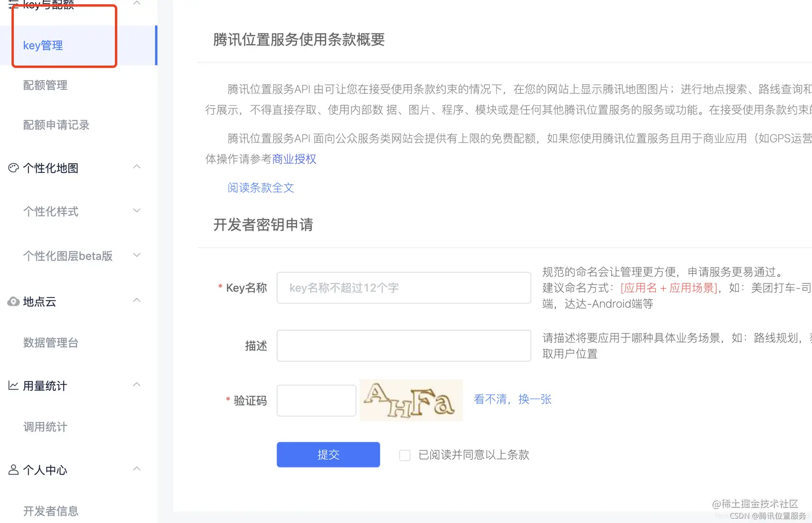Focus the 描述 input field
This screenshot has width=812, height=523.
404,345
